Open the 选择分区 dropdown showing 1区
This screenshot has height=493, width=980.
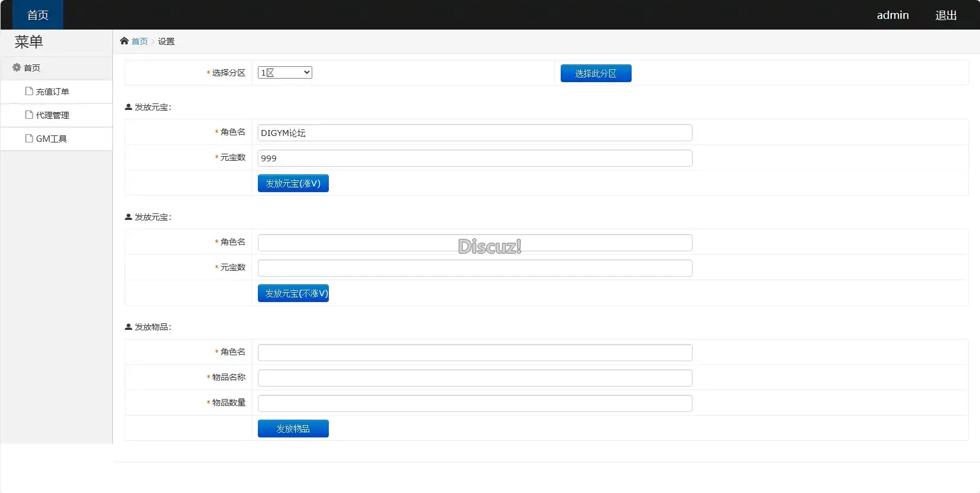pos(284,73)
